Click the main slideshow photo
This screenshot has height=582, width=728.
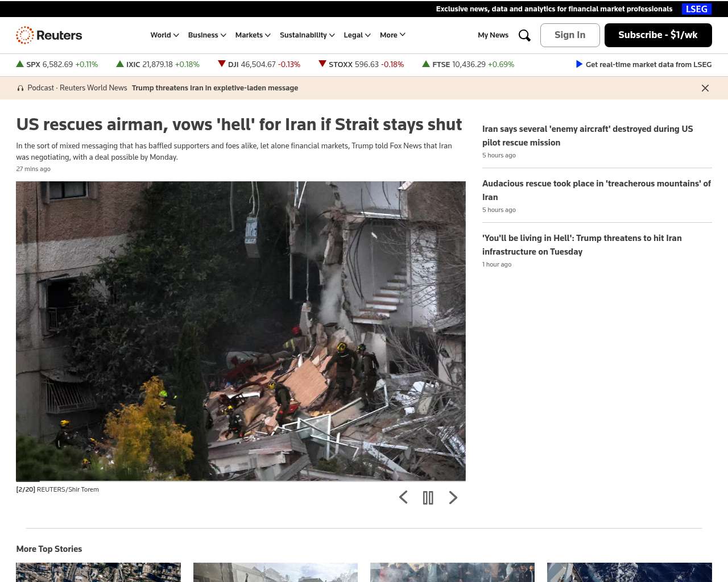pos(241,331)
